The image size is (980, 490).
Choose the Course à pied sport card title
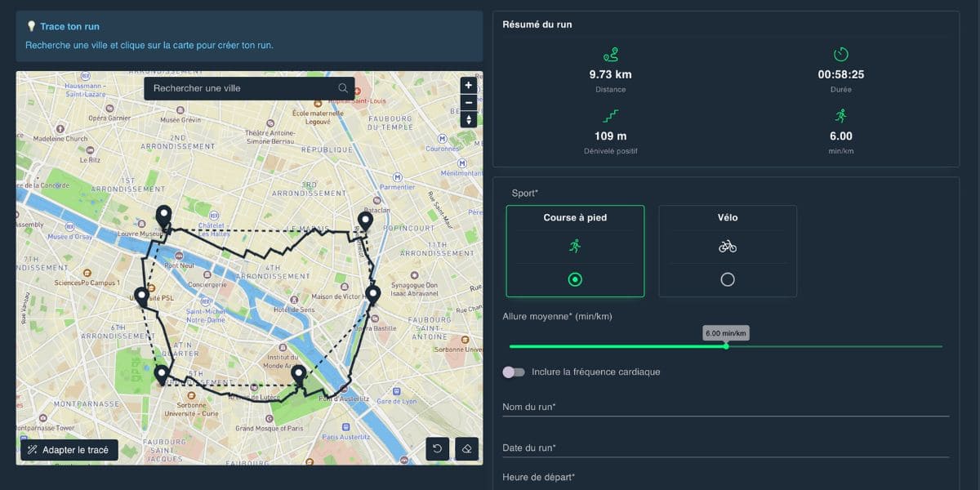[x=575, y=218]
